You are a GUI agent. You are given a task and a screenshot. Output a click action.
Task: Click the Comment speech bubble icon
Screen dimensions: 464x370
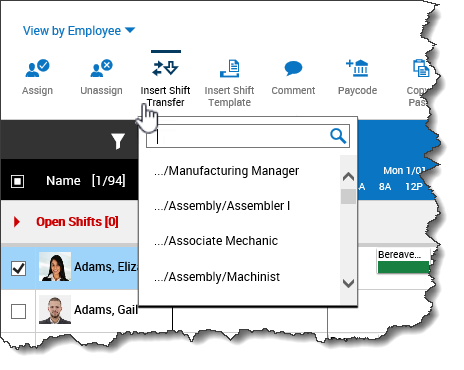pos(293,68)
